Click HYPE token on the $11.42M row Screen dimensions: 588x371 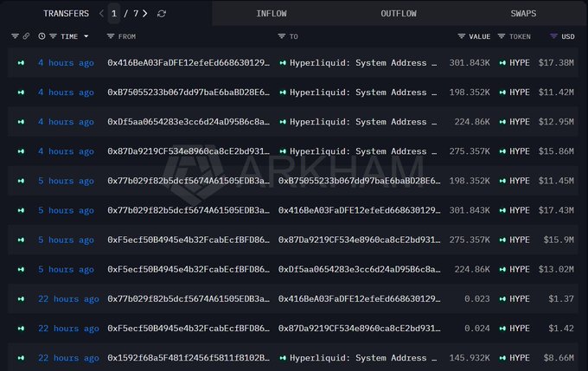coord(520,93)
